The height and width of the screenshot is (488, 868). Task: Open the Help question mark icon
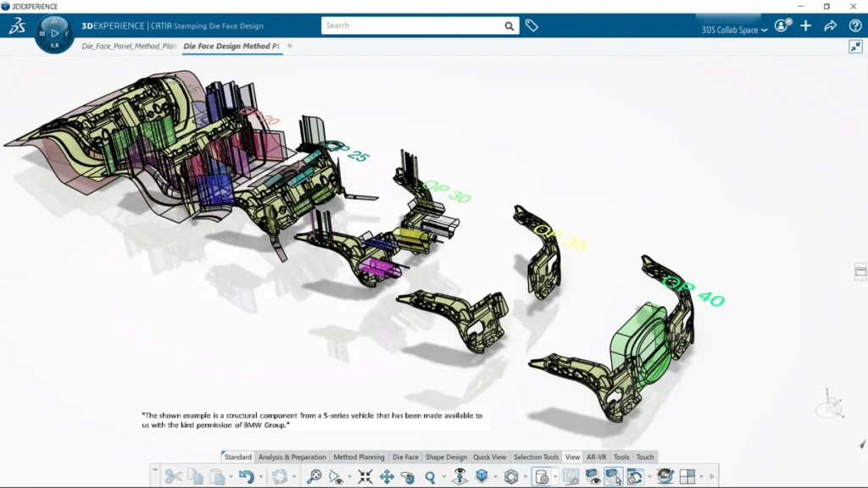[854, 25]
